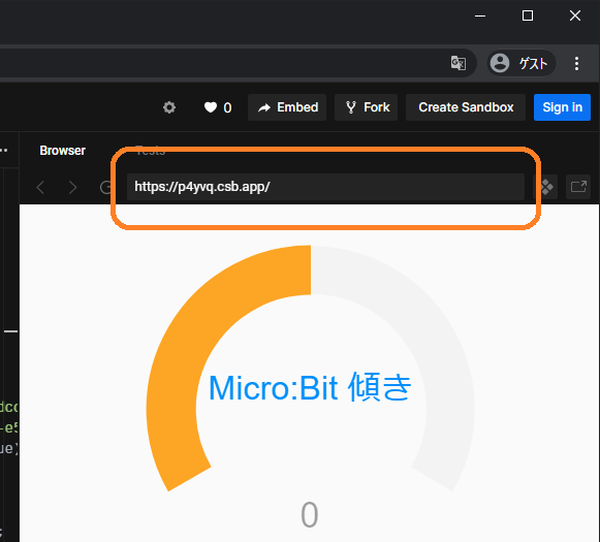Click the Micro:Bit 傾き gauge title
The height and width of the screenshot is (542, 600).
point(310,387)
